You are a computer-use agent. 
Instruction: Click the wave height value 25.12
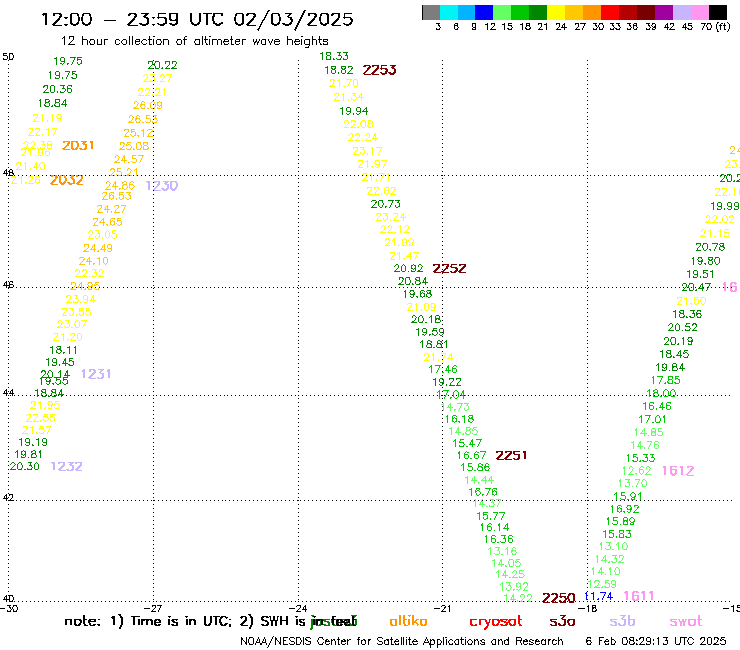138,133
